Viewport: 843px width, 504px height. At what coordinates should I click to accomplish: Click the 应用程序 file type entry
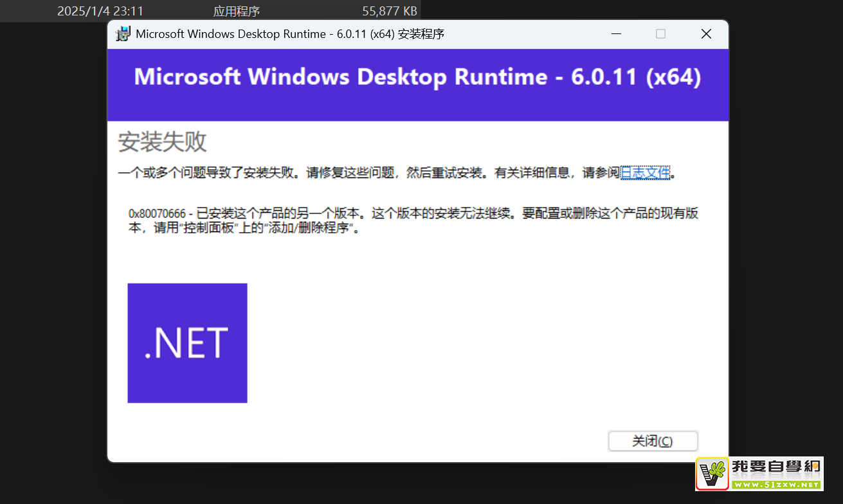[237, 11]
